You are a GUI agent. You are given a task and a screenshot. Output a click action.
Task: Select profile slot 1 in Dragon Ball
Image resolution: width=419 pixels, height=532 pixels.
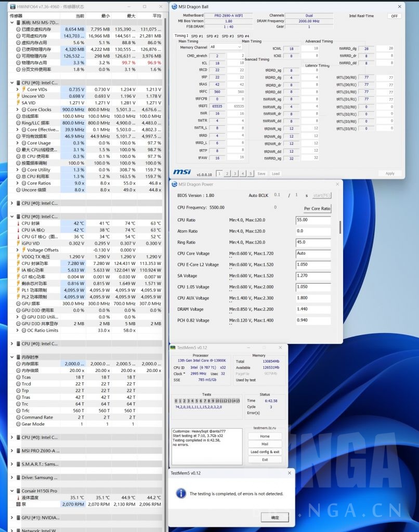219,174
